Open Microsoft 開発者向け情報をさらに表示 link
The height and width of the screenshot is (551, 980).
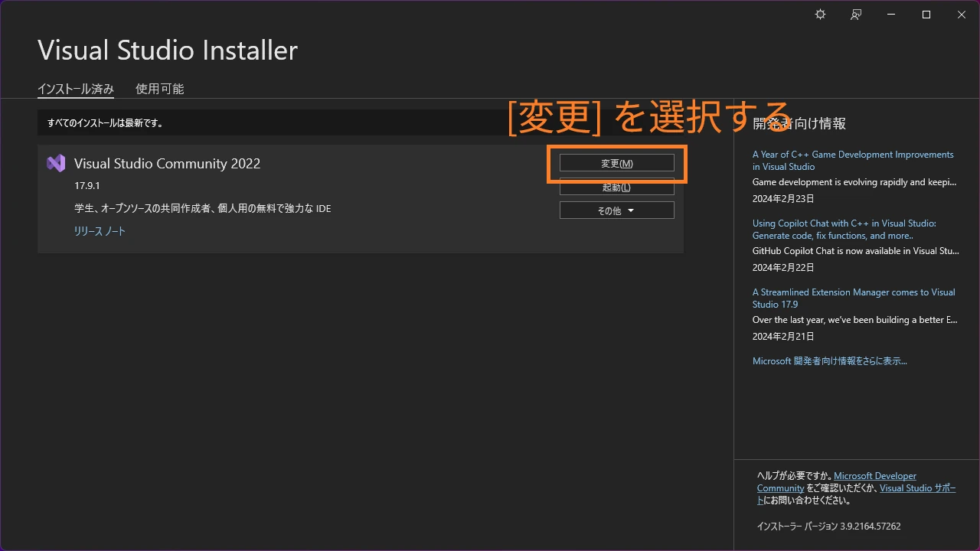[x=830, y=361]
